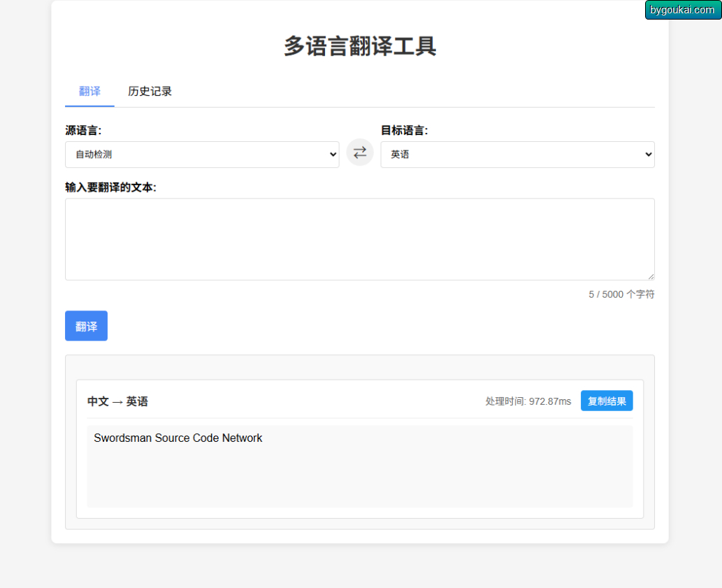Image resolution: width=722 pixels, height=588 pixels.
Task: Click the 处理时间 972.87ms text
Action: coord(528,401)
